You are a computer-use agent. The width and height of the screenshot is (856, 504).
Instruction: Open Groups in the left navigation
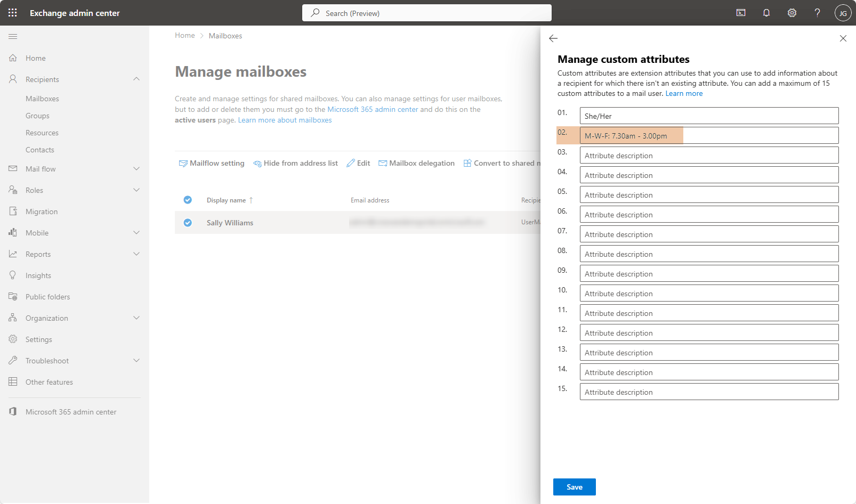pos(37,116)
